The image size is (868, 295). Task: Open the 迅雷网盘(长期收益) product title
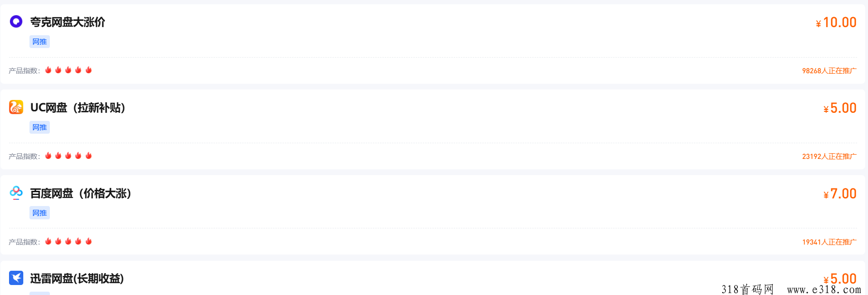click(x=77, y=278)
